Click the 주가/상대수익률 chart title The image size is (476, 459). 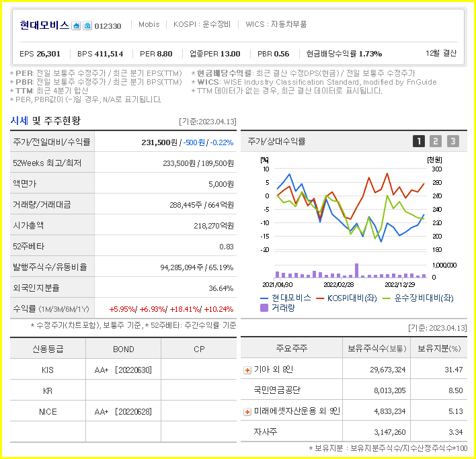pos(276,141)
